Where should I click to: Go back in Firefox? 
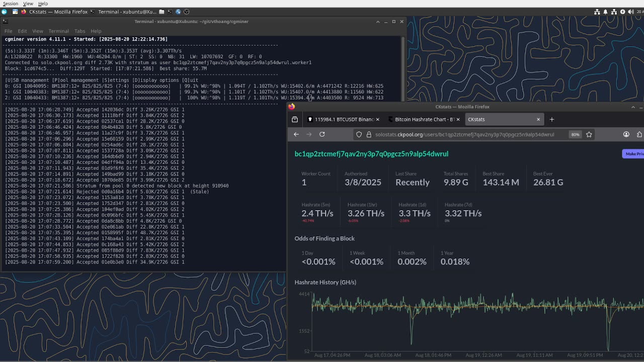296,134
